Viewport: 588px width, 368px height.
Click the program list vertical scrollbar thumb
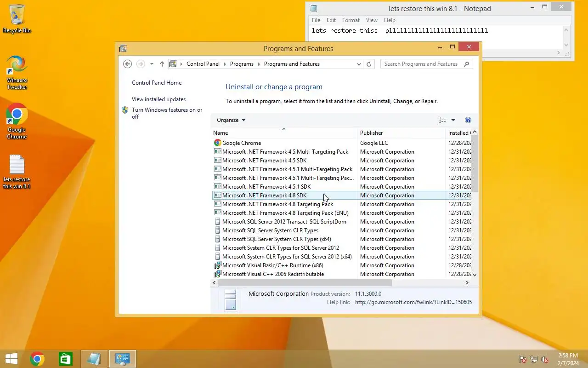point(475,164)
